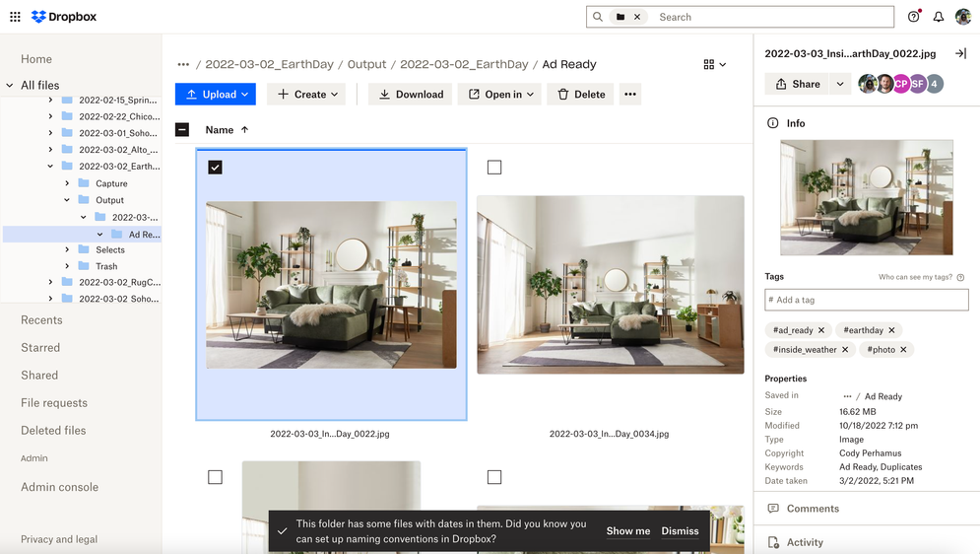Click the Info icon in details panel
This screenshot has height=554, width=980.
click(x=772, y=123)
